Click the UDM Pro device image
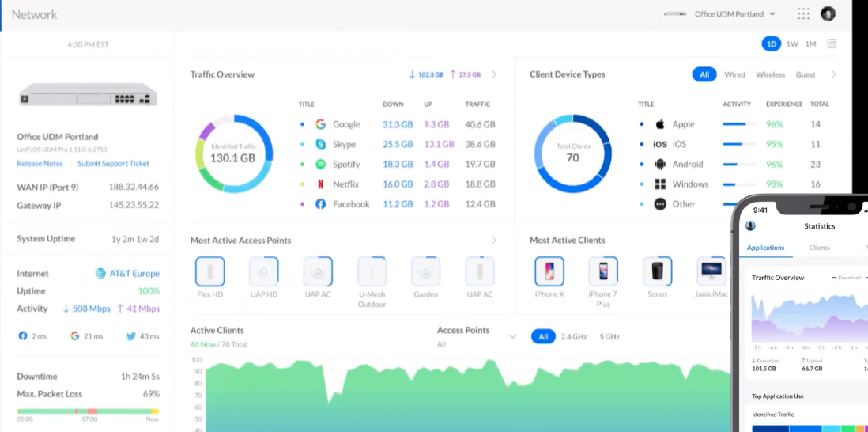This screenshot has width=868, height=432. coord(88,94)
